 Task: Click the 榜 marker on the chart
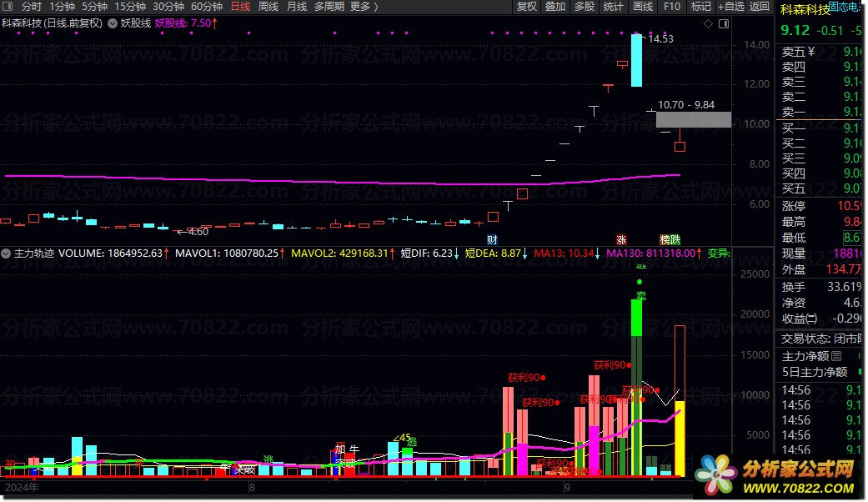[x=665, y=239]
